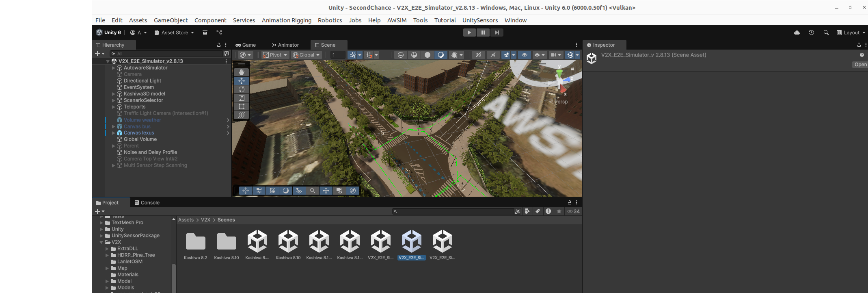
Task: Open the Pivot handle position dropdown
Action: (x=275, y=55)
